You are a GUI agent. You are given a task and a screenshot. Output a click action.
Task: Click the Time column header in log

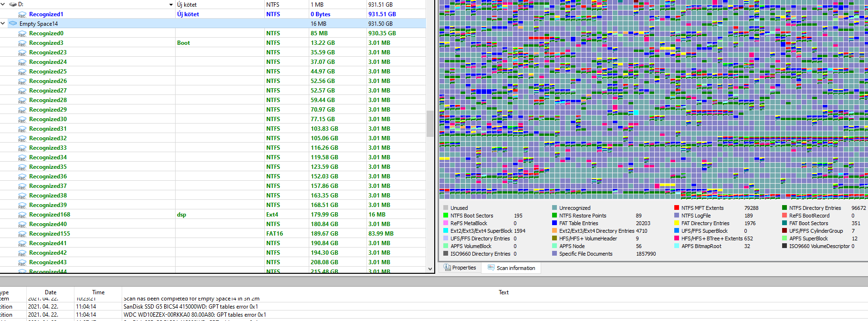click(x=98, y=292)
